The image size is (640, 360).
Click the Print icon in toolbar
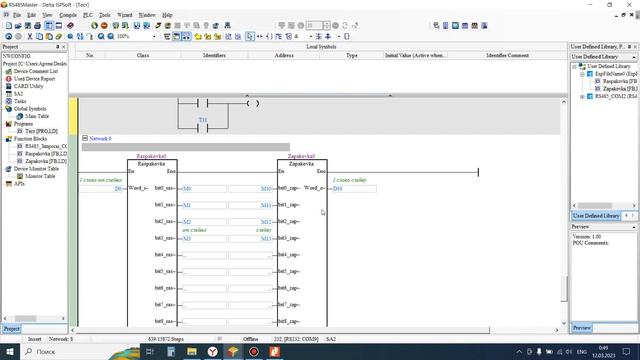(x=38, y=26)
